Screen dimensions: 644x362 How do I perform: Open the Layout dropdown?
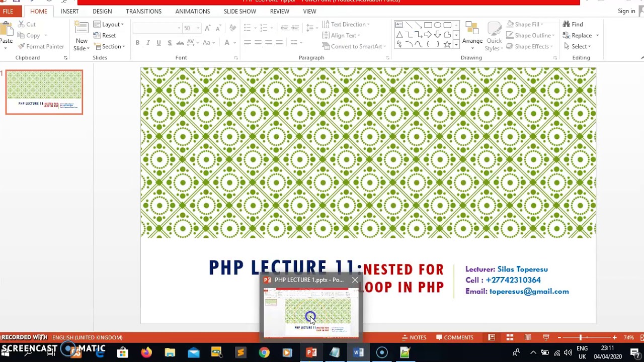(x=109, y=24)
